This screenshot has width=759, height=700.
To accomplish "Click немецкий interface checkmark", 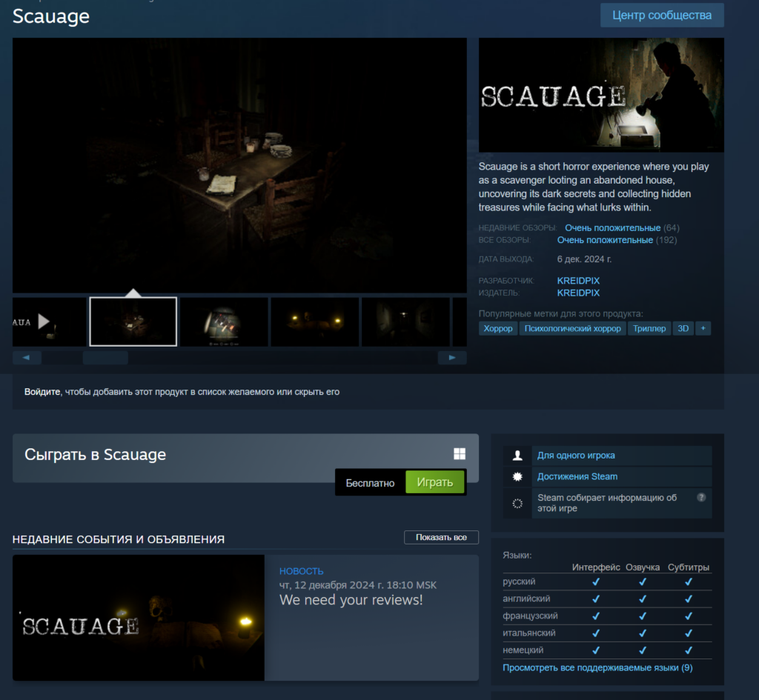I will coord(596,650).
